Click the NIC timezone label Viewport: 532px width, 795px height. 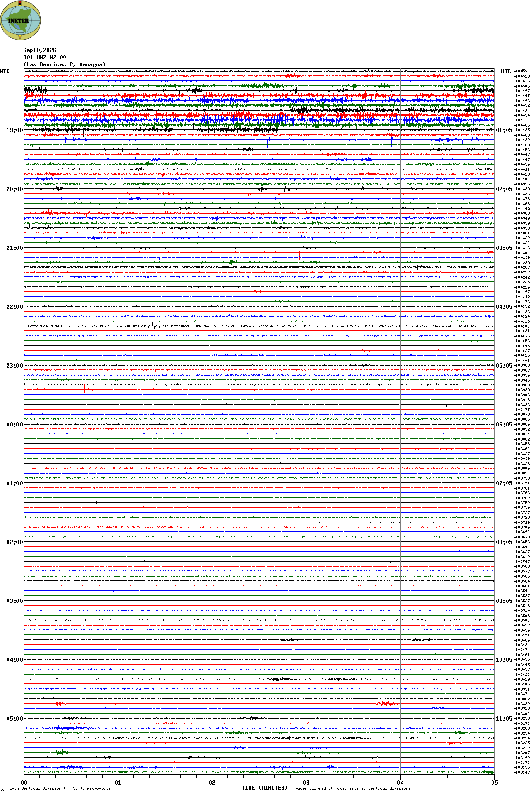point(5,72)
